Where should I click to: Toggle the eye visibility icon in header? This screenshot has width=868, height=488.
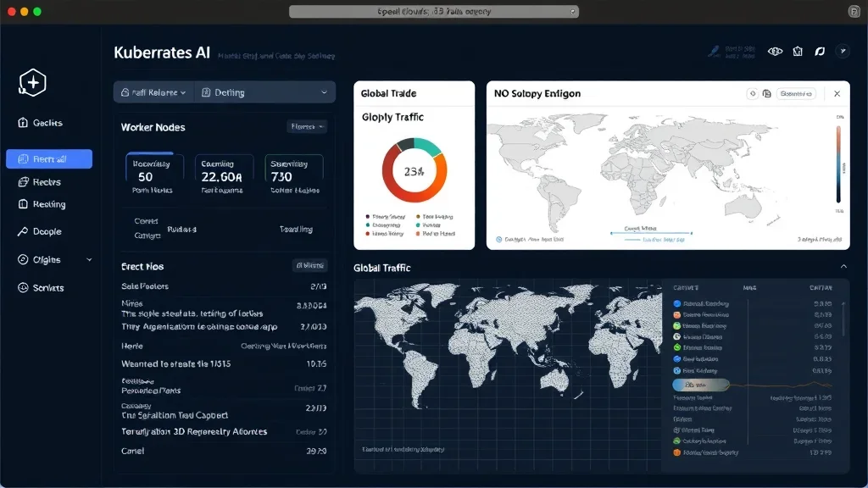(x=774, y=52)
